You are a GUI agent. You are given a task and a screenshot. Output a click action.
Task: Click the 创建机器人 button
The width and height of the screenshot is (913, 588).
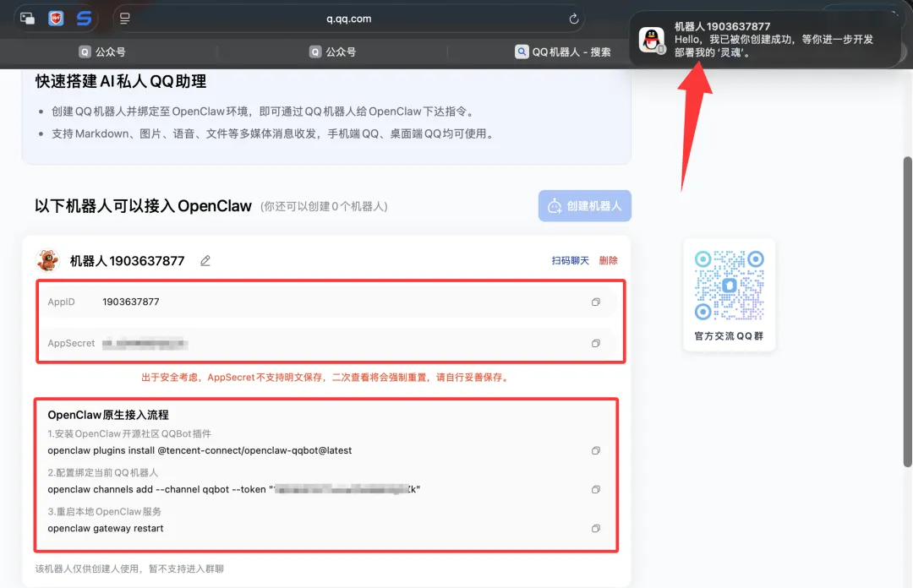(585, 205)
